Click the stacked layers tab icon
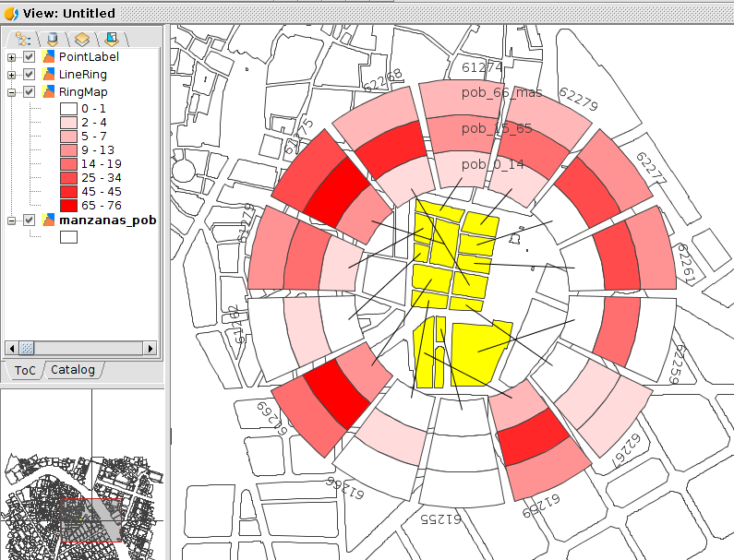 (82, 39)
